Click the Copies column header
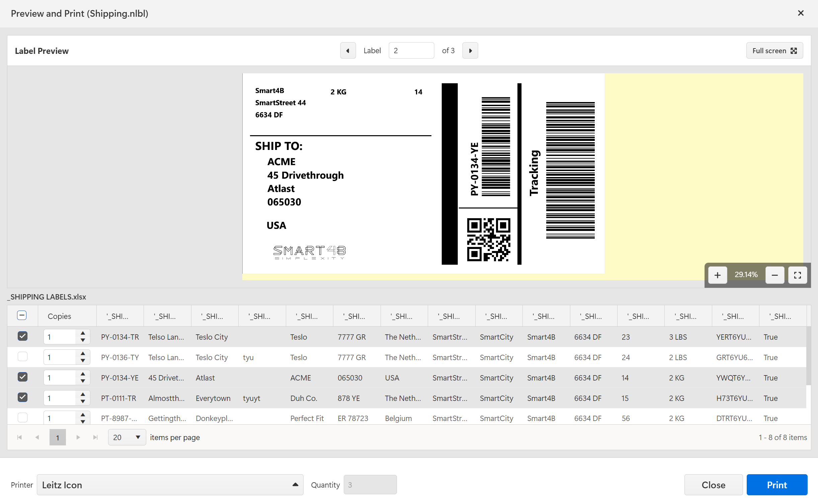Image resolution: width=818 pixels, height=504 pixels. 59,316
